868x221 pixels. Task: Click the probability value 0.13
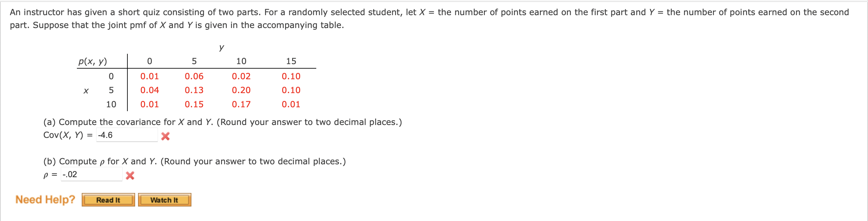pos(194,90)
